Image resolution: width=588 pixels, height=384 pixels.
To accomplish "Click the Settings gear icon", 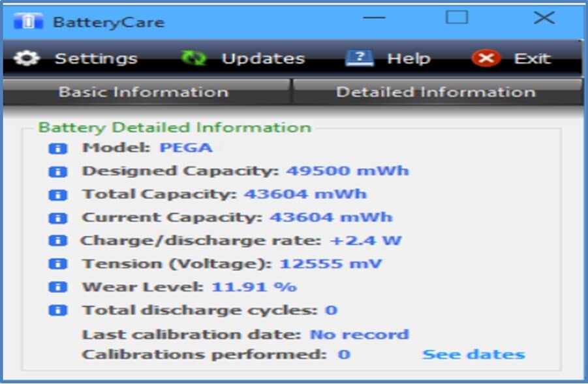I will point(26,59).
